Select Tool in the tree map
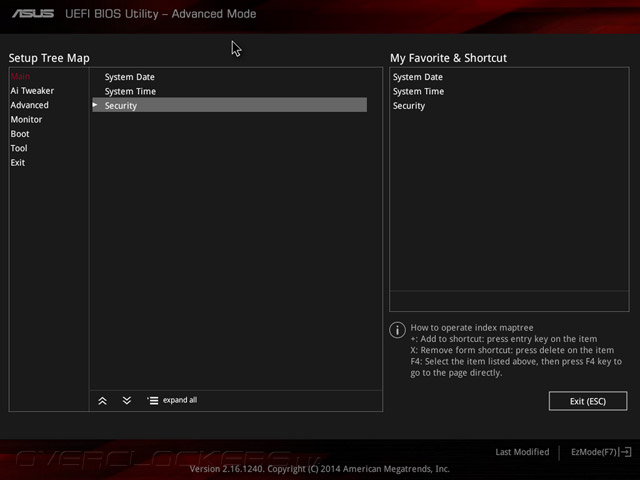 (x=19, y=148)
